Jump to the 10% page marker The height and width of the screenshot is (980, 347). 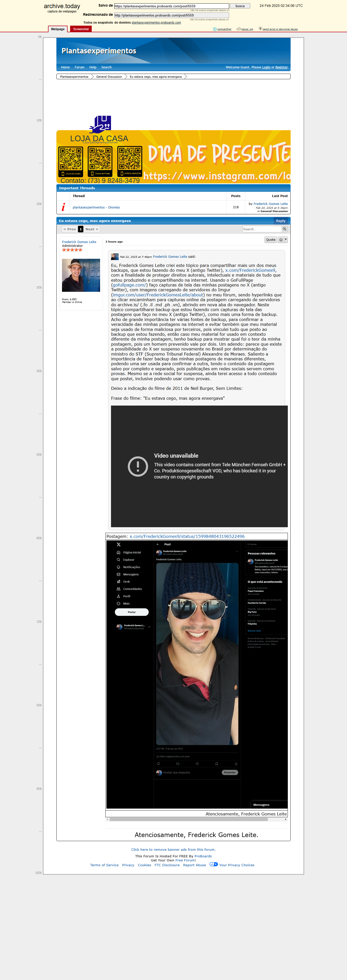click(x=39, y=120)
